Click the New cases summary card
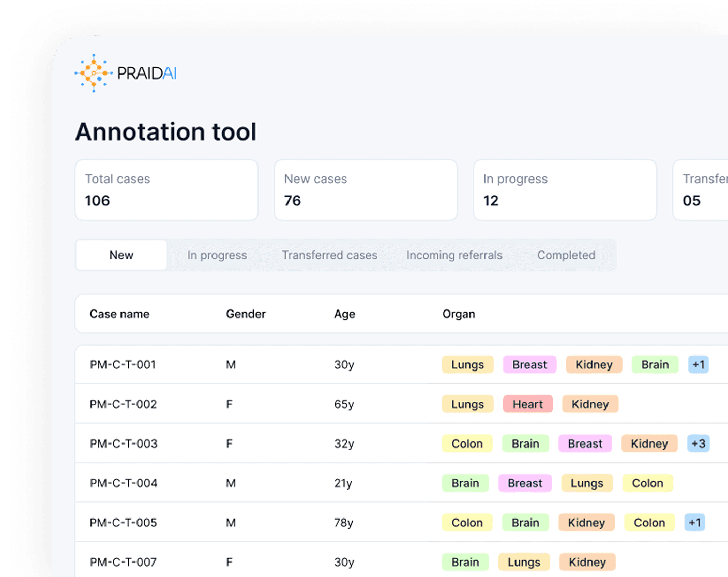Screen dimensions: 728x577 coord(366,190)
